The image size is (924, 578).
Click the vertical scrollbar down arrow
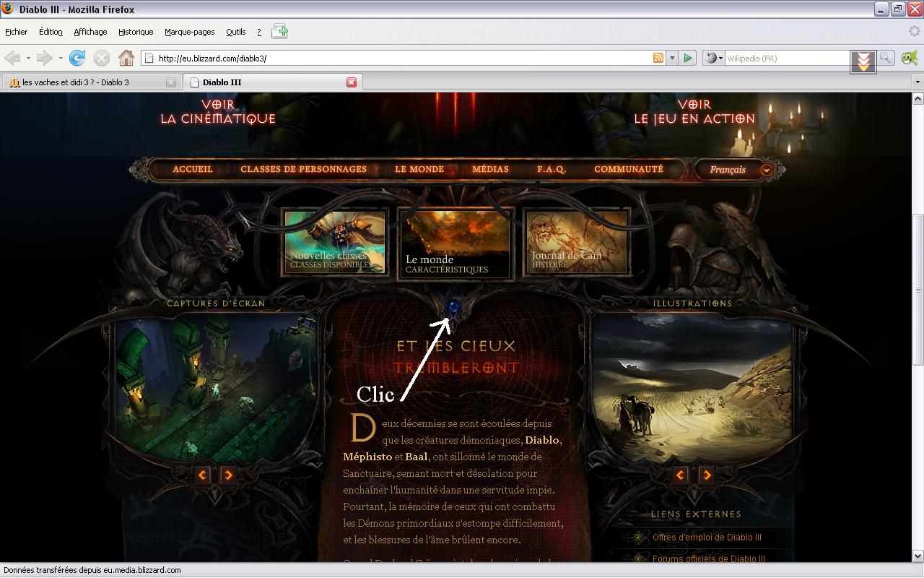918,556
